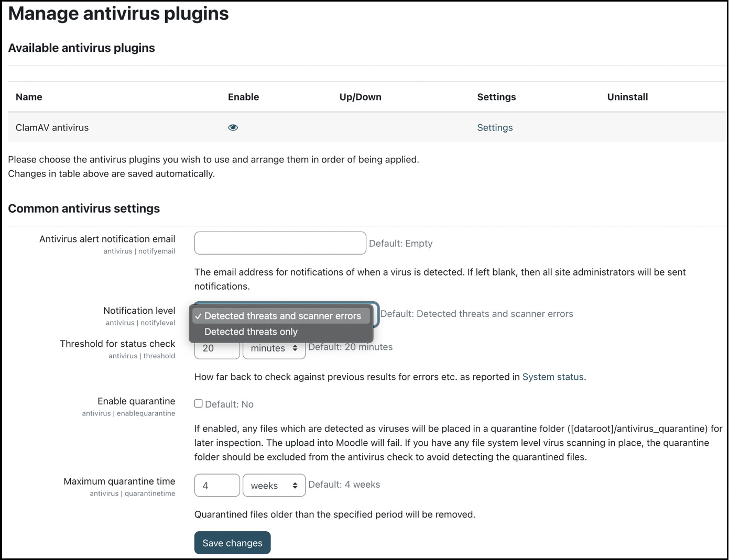The width and height of the screenshot is (729, 560).
Task: Click the 'Up/Down' column header
Action: (x=361, y=97)
